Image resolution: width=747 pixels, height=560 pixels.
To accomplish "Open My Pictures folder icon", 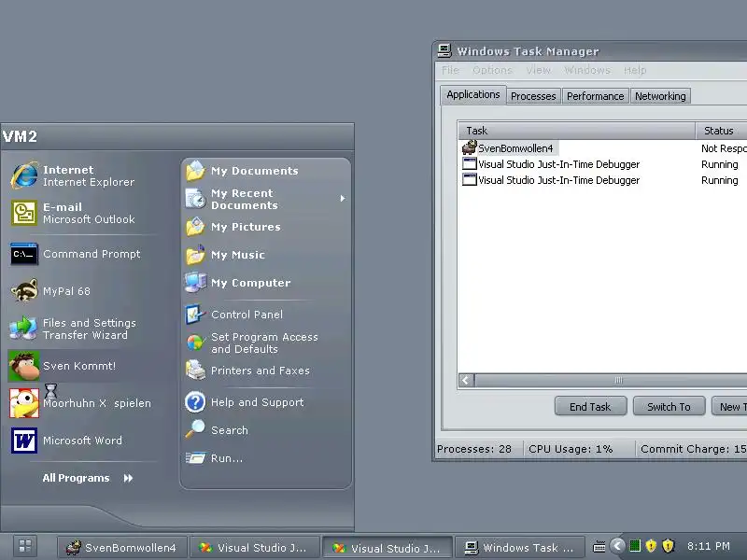I will [195, 227].
